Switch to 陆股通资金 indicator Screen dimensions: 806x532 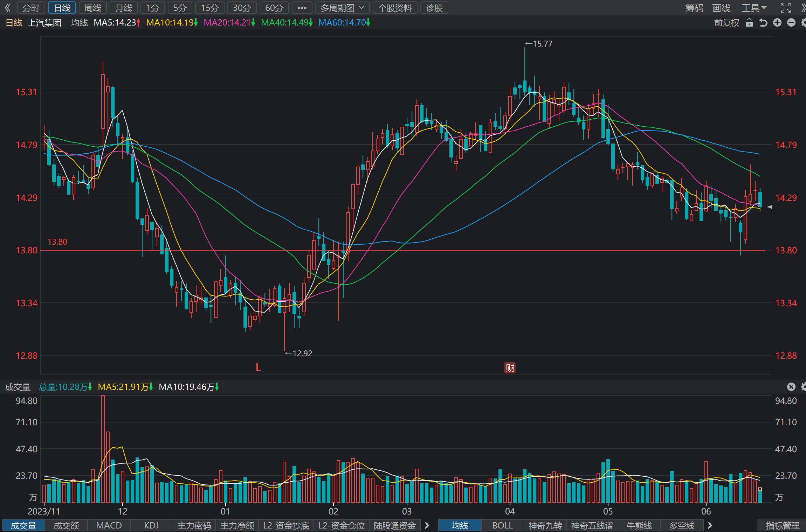click(395, 525)
